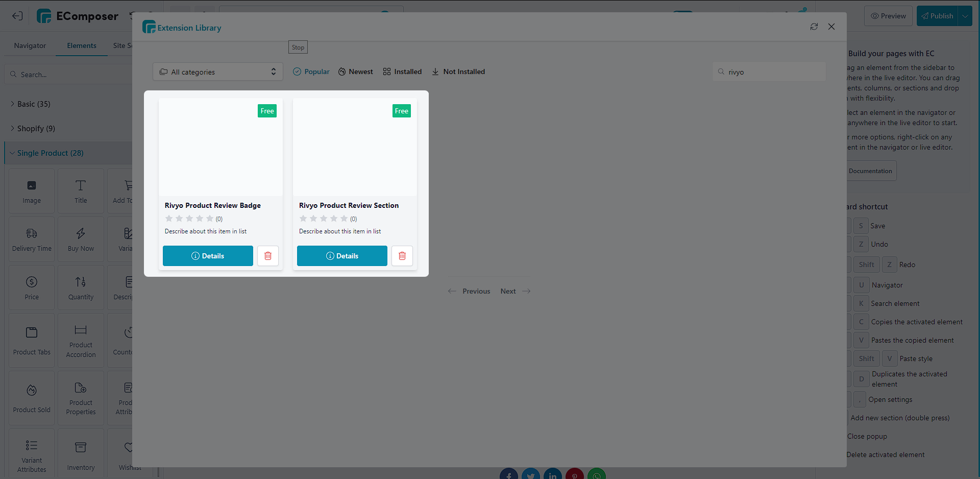Click Rivyo Product Review Badge thumbnail

coord(220,147)
